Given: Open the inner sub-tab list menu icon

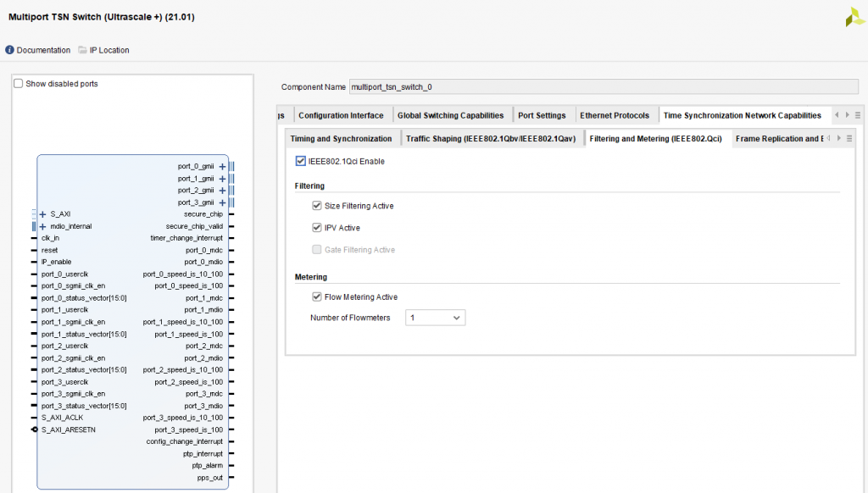Looking at the screenshot, I should (849, 139).
